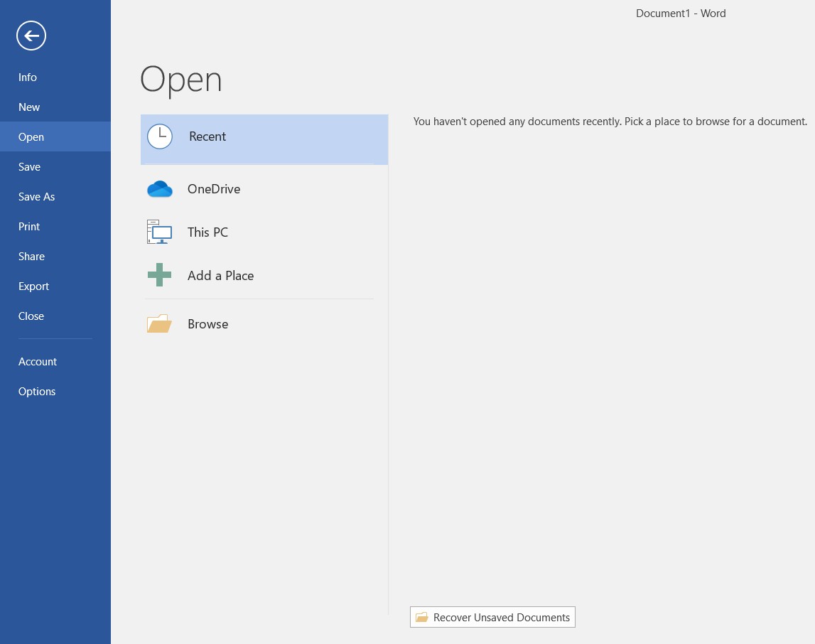Click Save in the sidebar
Screen dimensions: 815x644
(x=29, y=166)
